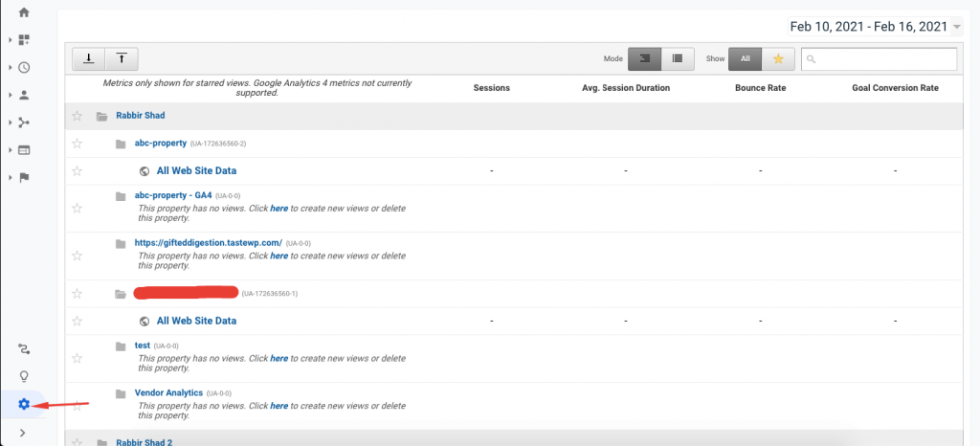Viewport: 980px width, 446px height.
Task: Star All Web Site Data under abc-property
Action: click(x=77, y=170)
